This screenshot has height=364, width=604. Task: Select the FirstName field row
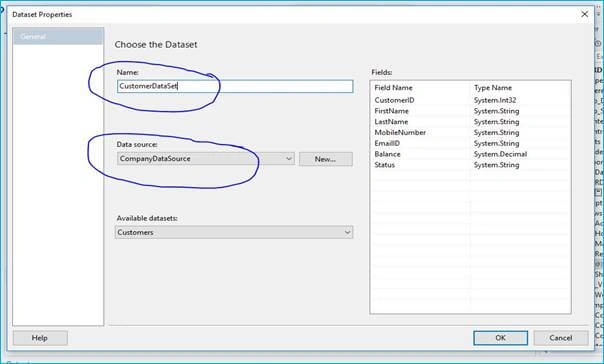coord(470,111)
